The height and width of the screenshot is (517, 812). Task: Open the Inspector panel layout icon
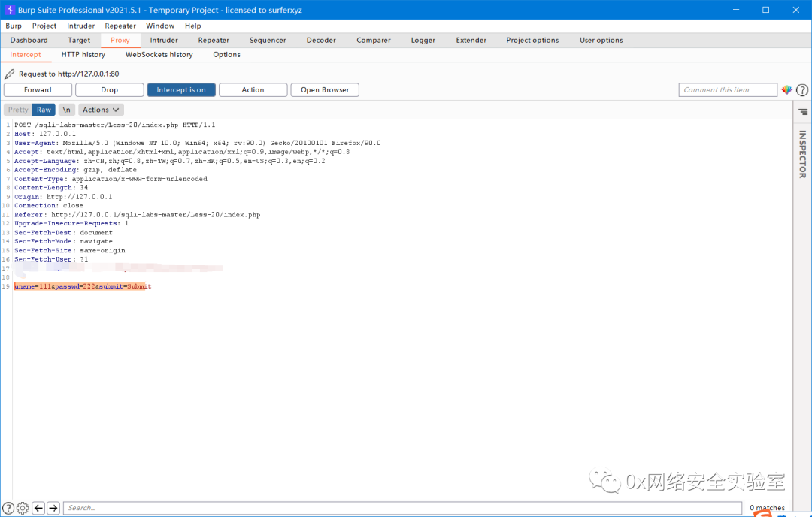click(803, 112)
